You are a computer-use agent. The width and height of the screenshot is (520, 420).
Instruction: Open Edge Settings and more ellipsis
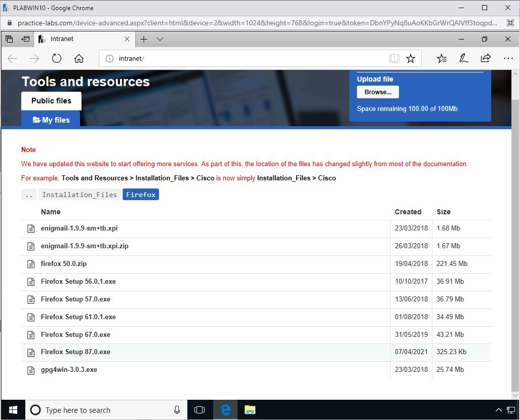coord(508,59)
